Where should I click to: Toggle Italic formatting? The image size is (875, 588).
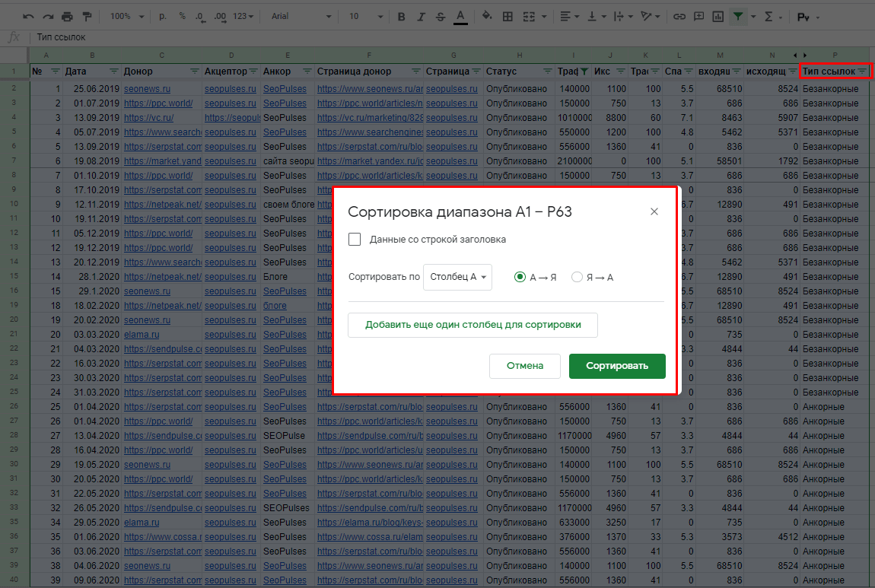pos(421,17)
